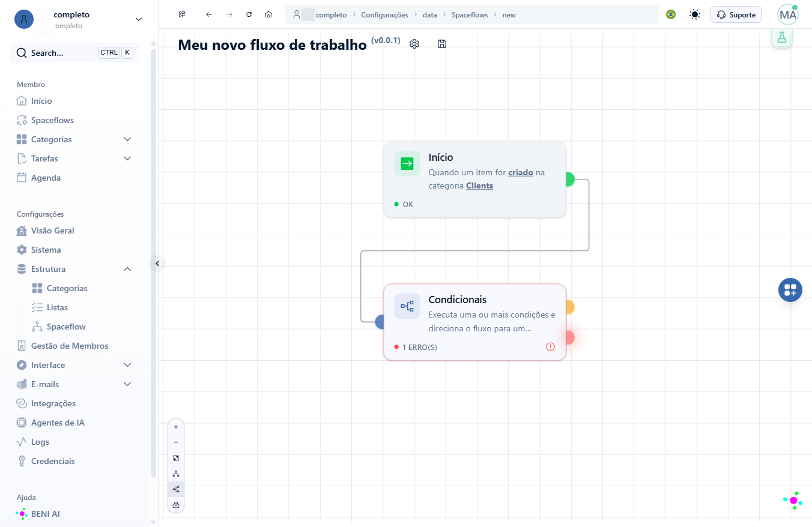
Task: Switch language via Brazil flag icon
Action: (671, 14)
